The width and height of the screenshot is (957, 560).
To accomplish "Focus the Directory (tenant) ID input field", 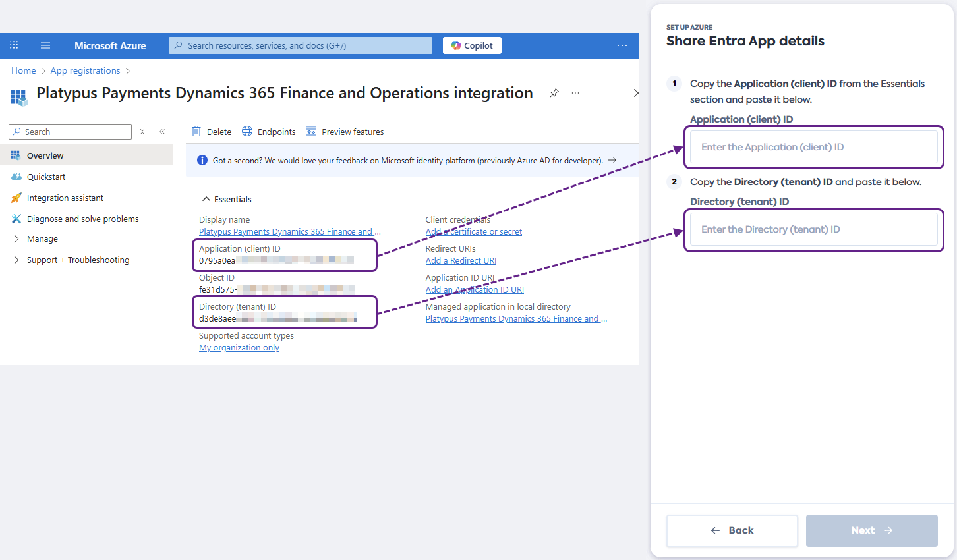I will click(813, 229).
